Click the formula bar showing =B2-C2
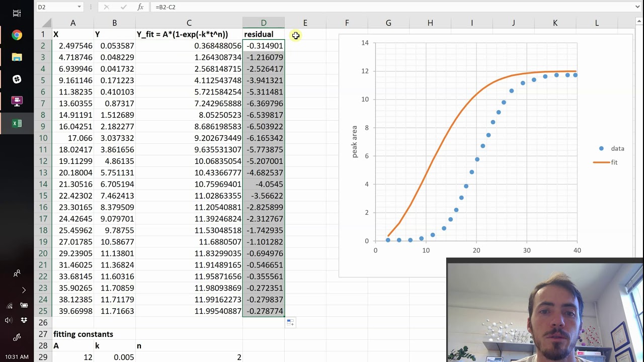 392,7
